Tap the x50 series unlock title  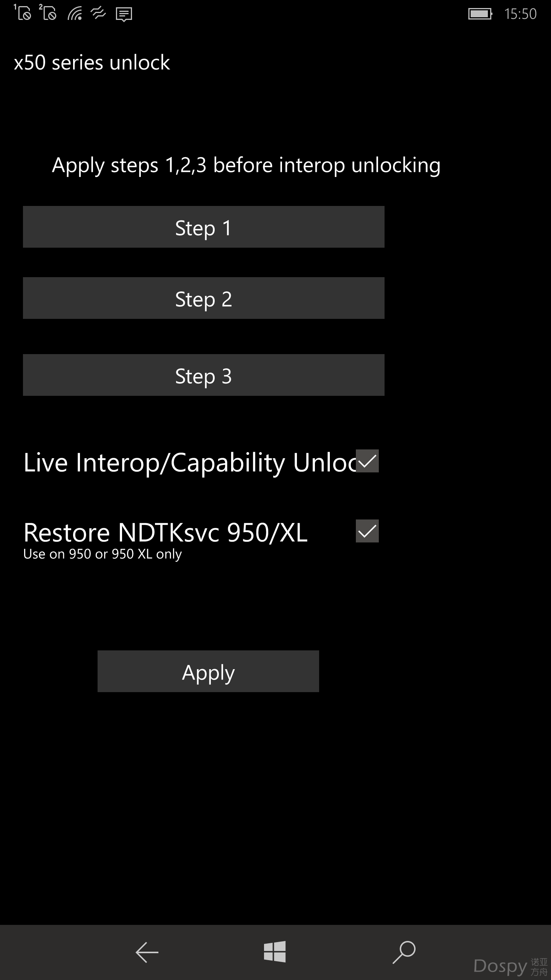pyautogui.click(x=92, y=62)
